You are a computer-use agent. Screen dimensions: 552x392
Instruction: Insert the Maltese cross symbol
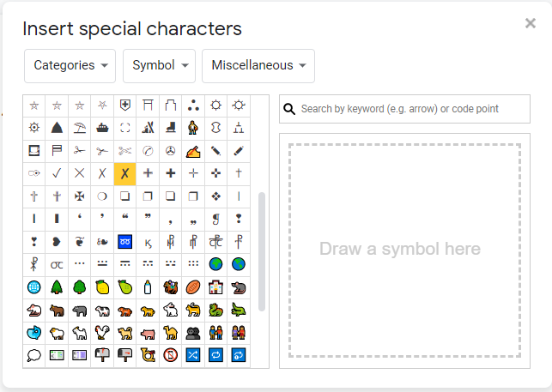(x=80, y=196)
